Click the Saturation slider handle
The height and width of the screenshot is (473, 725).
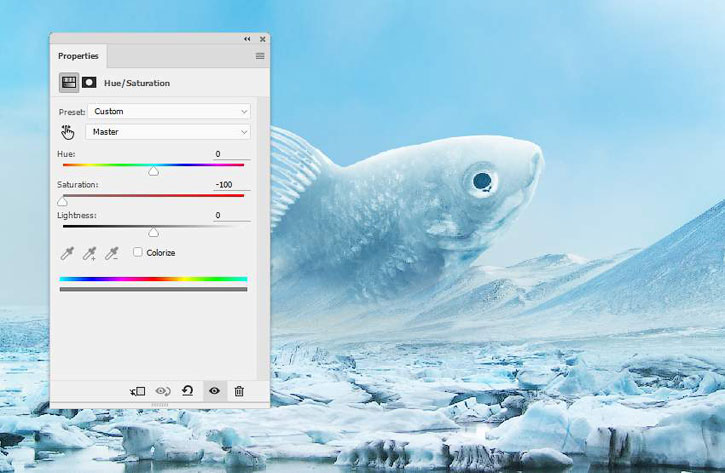point(62,202)
